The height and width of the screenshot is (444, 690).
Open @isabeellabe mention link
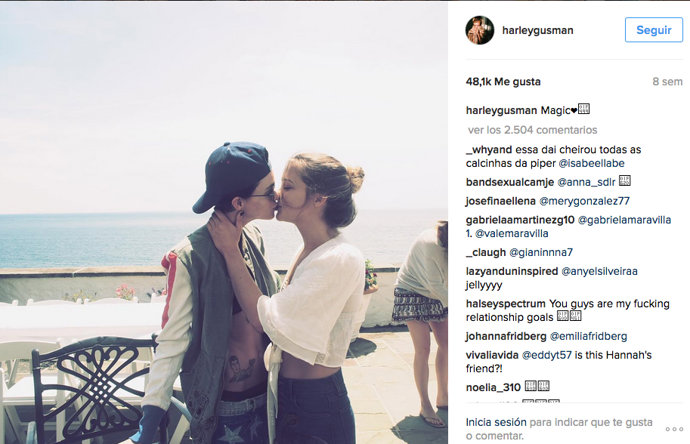point(591,163)
